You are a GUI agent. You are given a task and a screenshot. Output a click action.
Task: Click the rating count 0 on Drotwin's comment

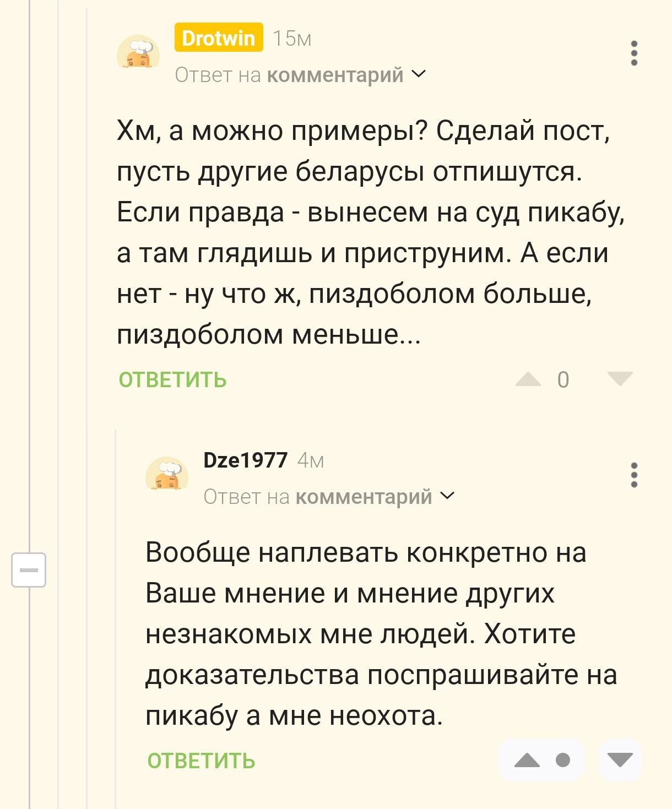[x=563, y=380]
